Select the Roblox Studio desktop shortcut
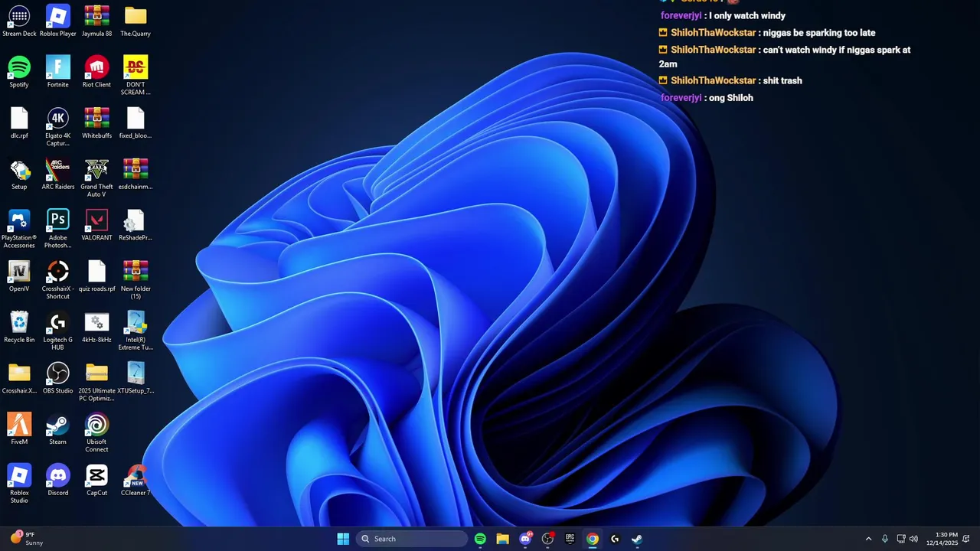Screen dimensions: 980x551 coord(19,484)
